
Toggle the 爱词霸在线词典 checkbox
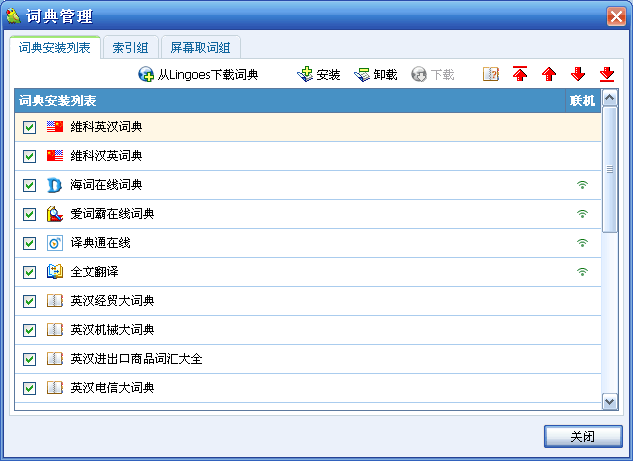click(x=29, y=214)
